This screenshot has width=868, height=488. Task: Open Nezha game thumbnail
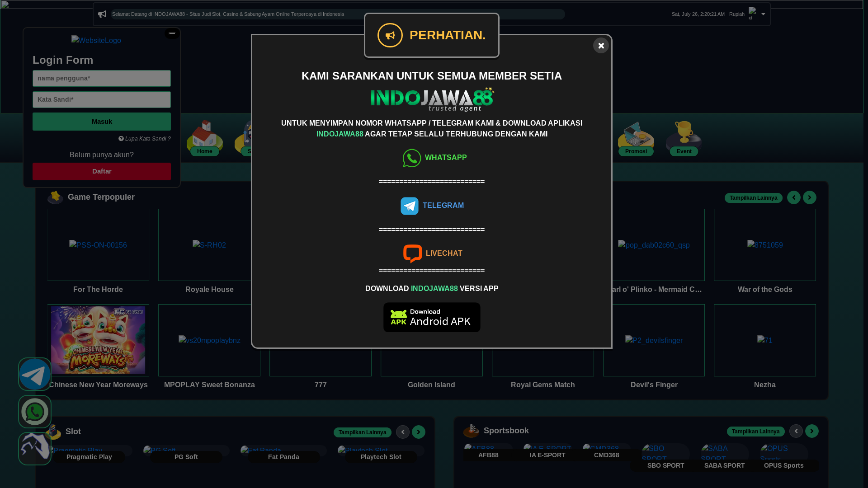pos(765,340)
